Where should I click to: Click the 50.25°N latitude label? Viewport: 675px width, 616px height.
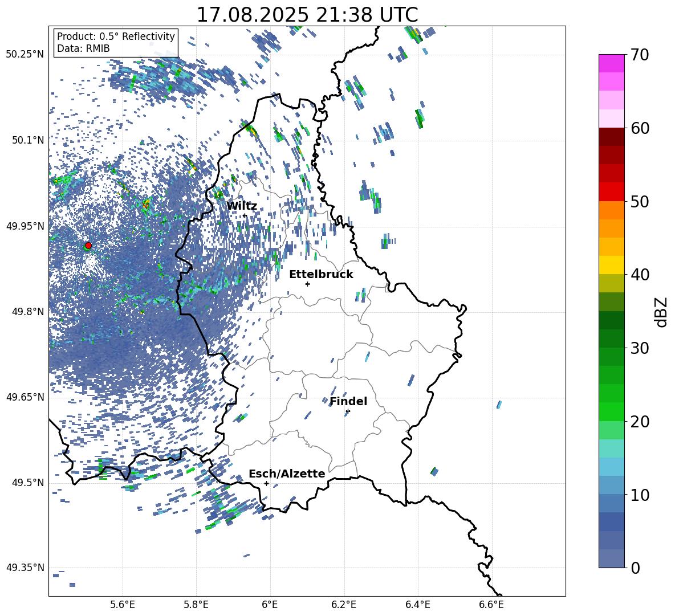25,55
